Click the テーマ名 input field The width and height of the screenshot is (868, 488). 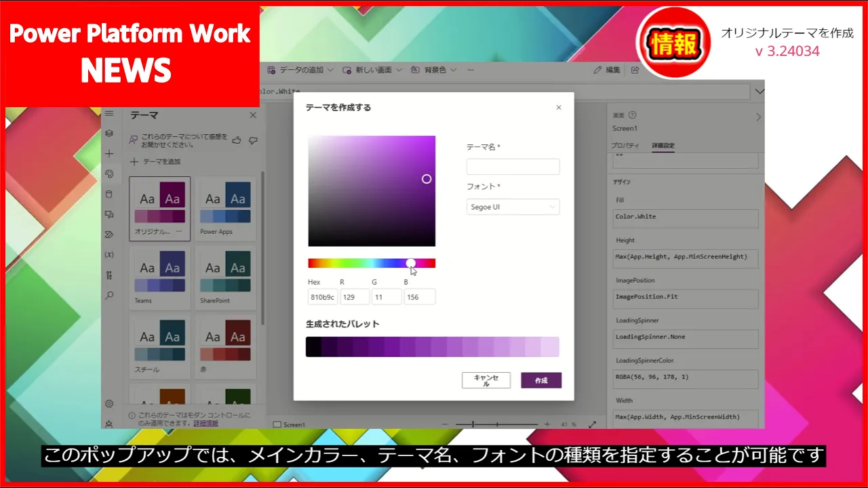point(513,167)
